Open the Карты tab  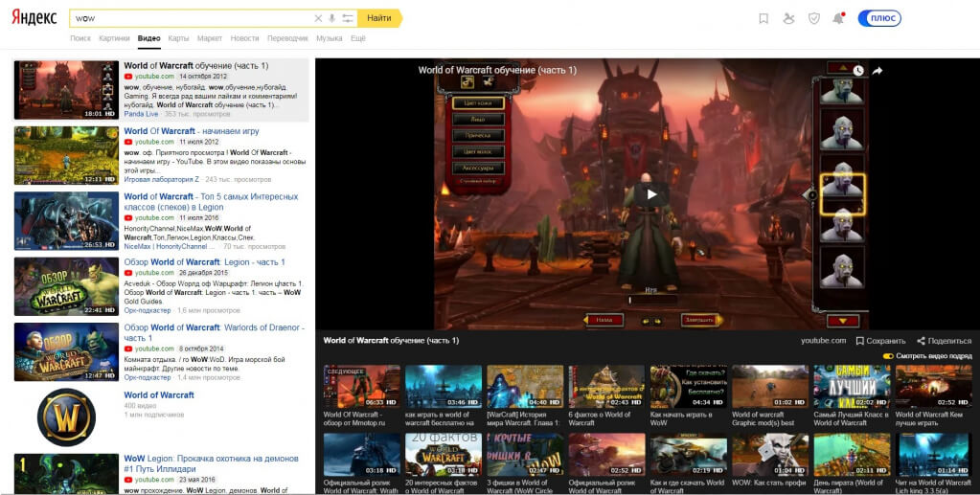click(x=178, y=38)
